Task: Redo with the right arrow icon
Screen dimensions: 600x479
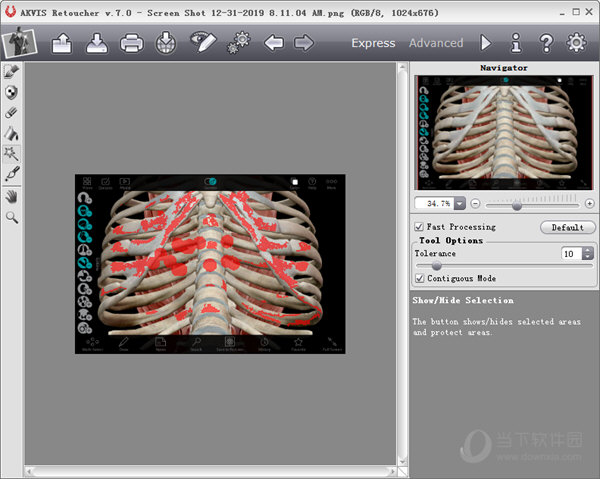Action: [x=304, y=42]
